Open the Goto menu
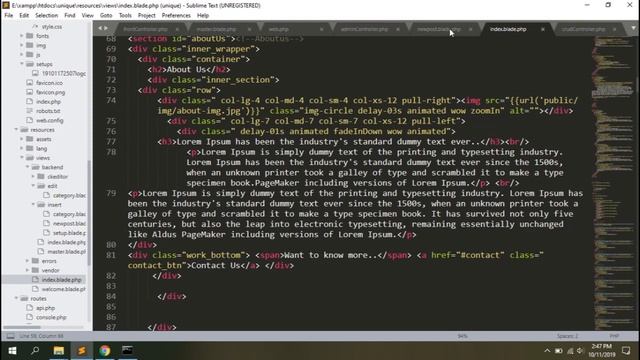Screen dimensions: 640x360 [106, 16]
